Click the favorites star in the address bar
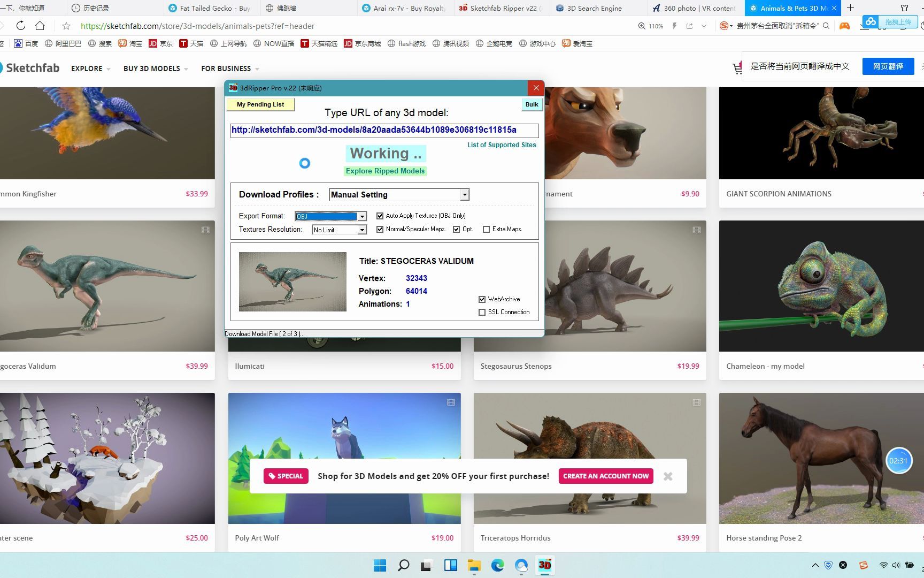Image resolution: width=924 pixels, height=578 pixels. tap(65, 26)
